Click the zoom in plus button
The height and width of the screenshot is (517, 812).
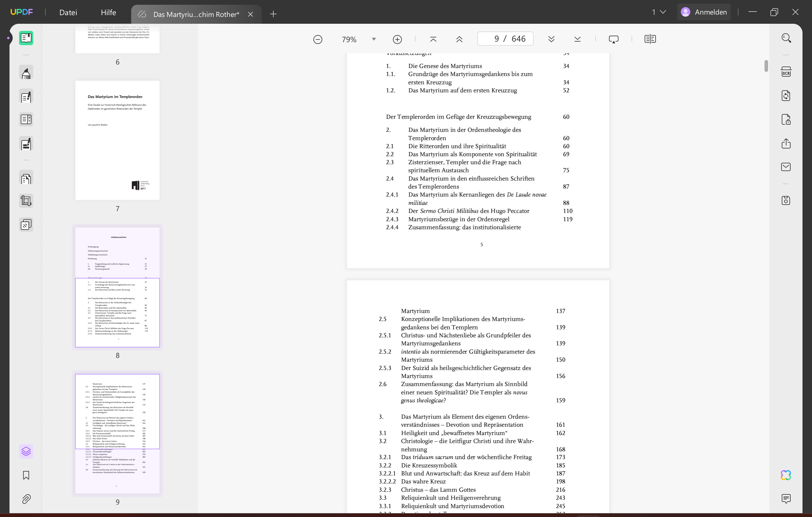click(x=397, y=39)
